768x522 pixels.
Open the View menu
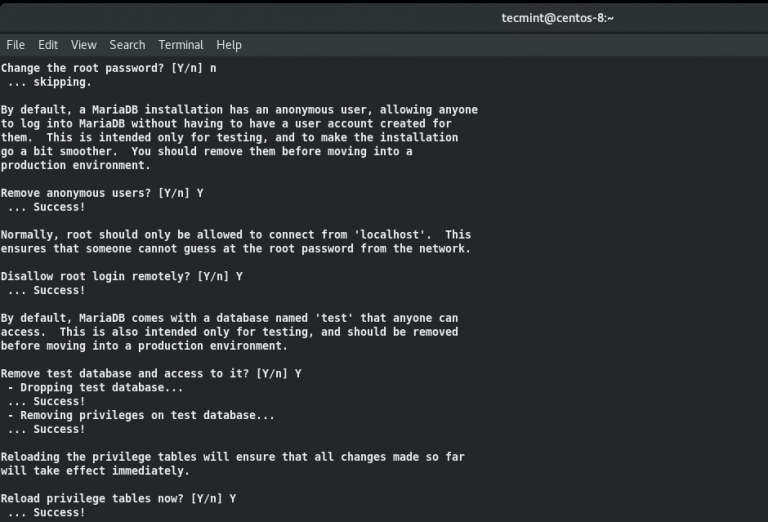pyautogui.click(x=84, y=45)
